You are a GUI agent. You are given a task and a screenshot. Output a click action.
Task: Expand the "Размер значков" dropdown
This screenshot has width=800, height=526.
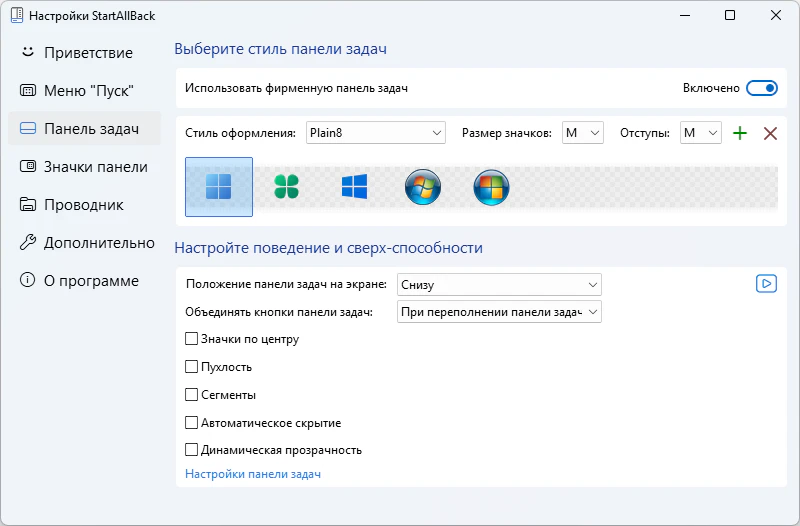point(583,133)
